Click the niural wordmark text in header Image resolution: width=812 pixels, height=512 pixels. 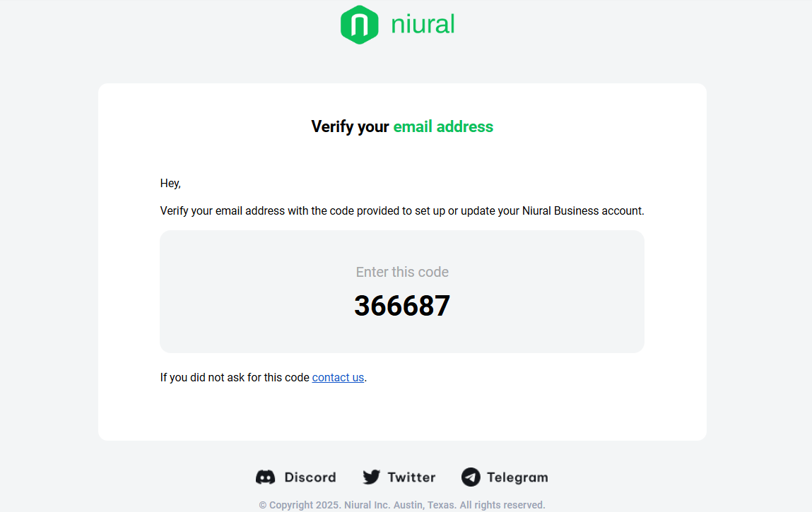[x=423, y=24]
